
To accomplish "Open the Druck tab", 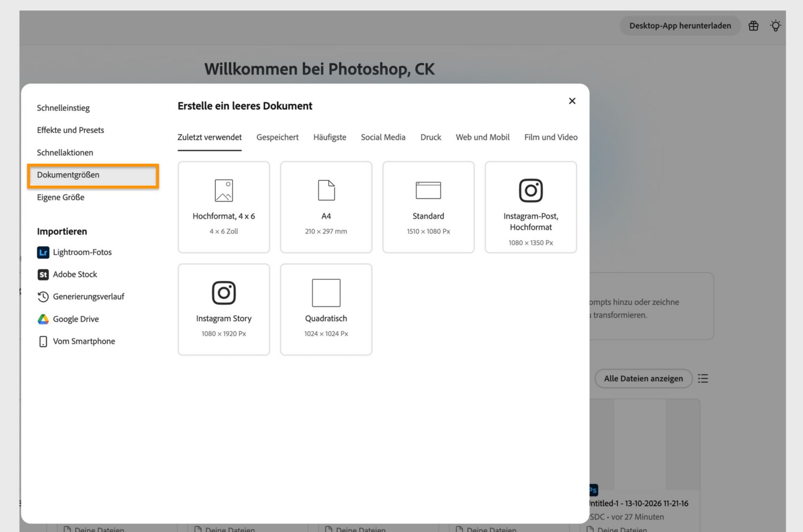I will pyautogui.click(x=431, y=137).
